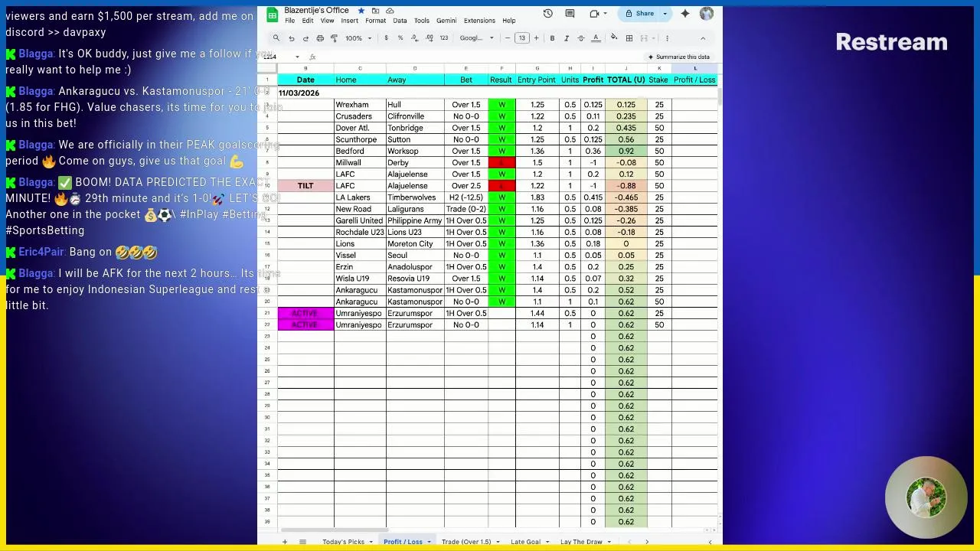
Task: Toggle italic formatting
Action: [567, 38]
